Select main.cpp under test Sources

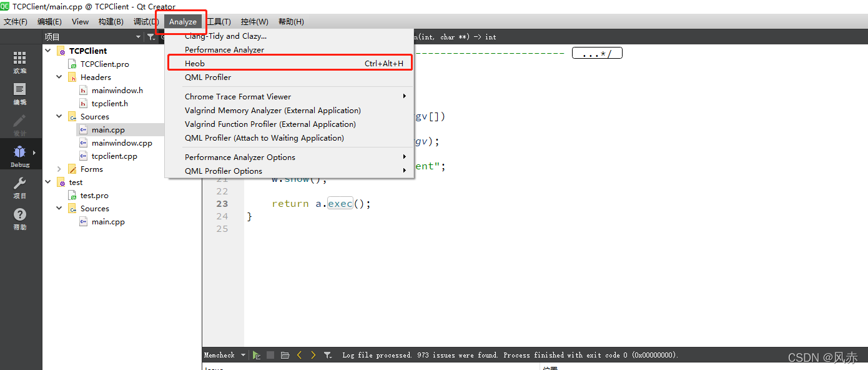pyautogui.click(x=108, y=222)
